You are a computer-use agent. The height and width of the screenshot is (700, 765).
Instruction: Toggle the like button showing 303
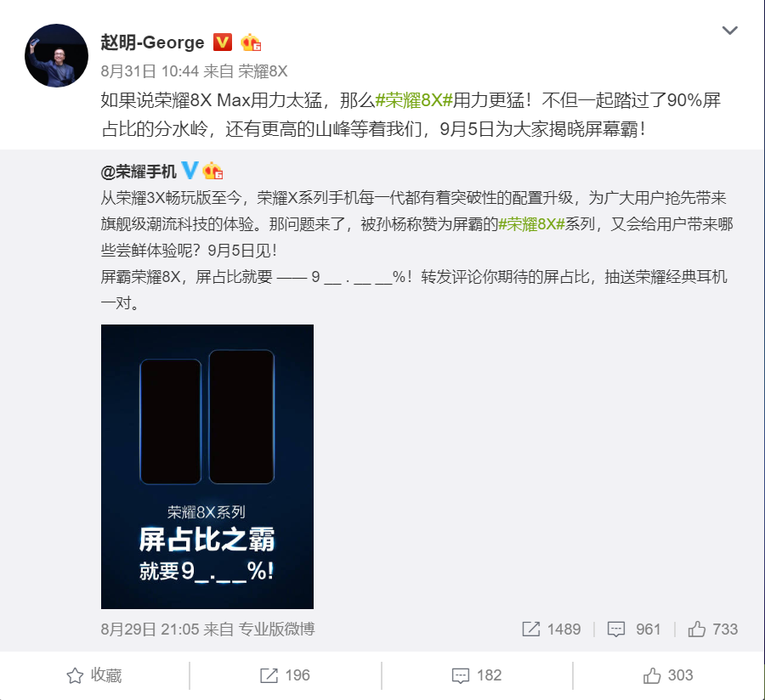click(x=668, y=675)
